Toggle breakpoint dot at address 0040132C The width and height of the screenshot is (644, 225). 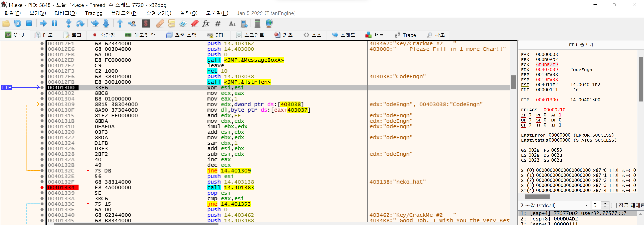(x=42, y=171)
